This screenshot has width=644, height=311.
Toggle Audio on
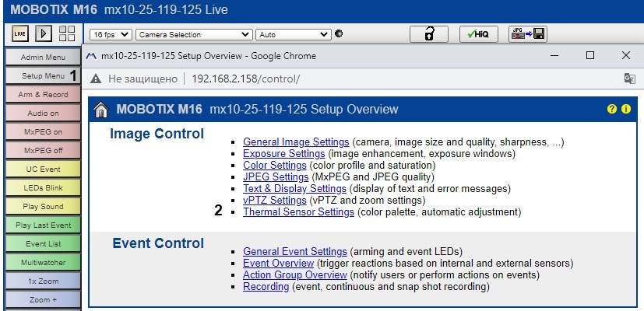click(x=43, y=113)
